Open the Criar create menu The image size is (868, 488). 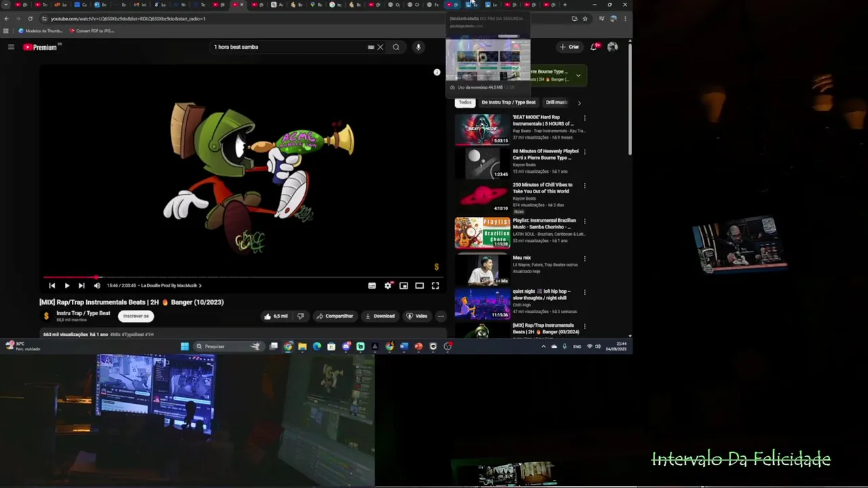click(570, 47)
